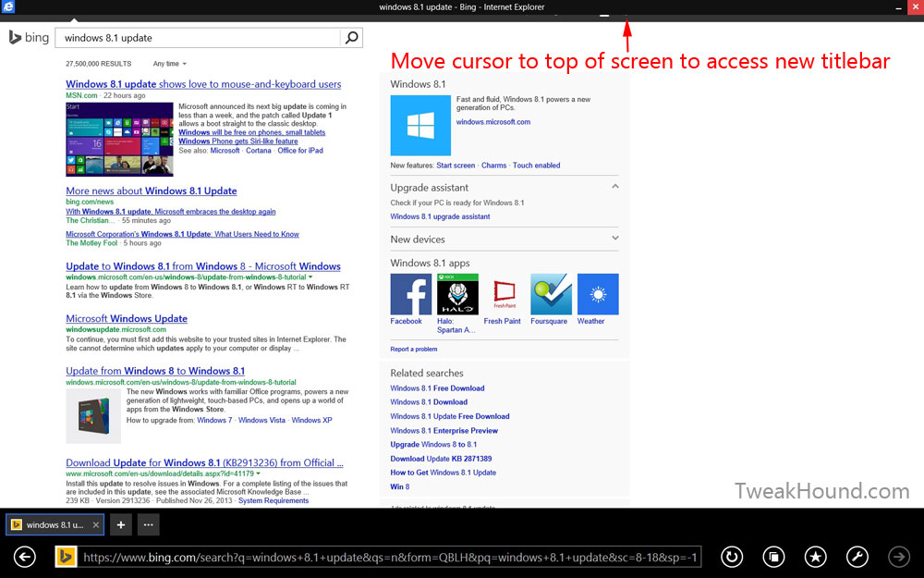Viewport: 924px width, 578px height.
Task: Click the Bing site icon in address bar
Action: [66, 557]
